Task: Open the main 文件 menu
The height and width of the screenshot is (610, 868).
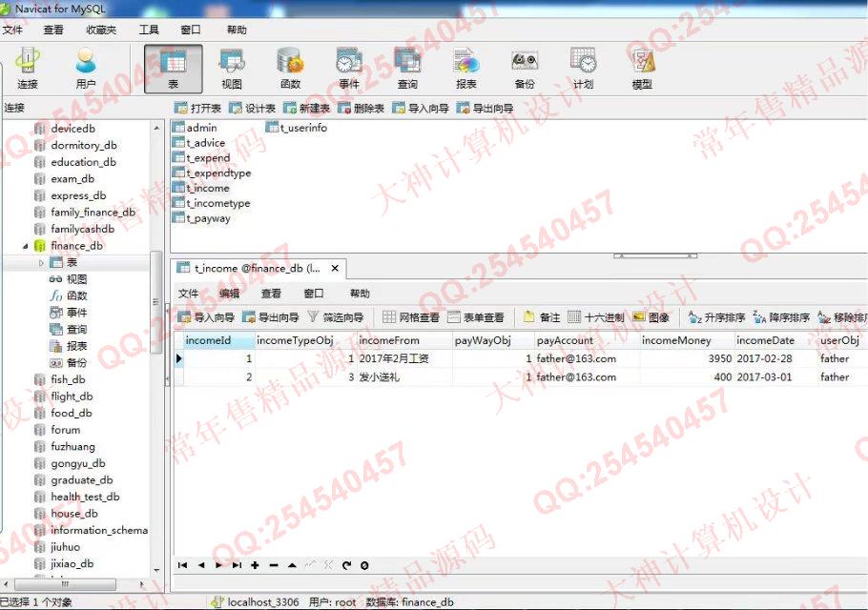Action: click(12, 30)
